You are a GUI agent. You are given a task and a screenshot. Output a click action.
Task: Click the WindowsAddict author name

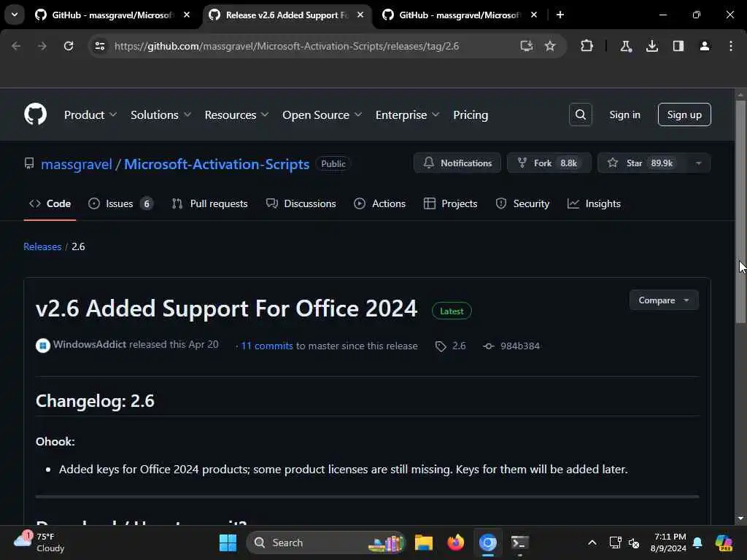[90, 344]
